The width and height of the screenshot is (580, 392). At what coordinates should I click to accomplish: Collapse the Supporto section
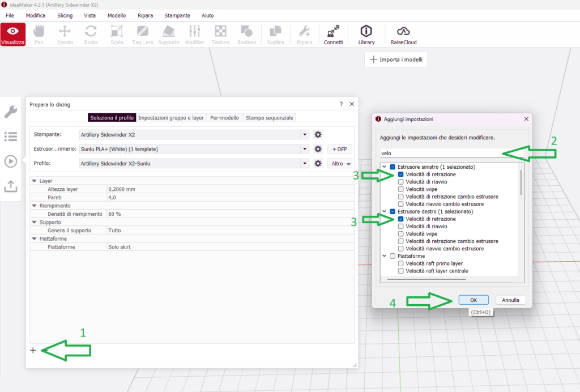coord(35,222)
